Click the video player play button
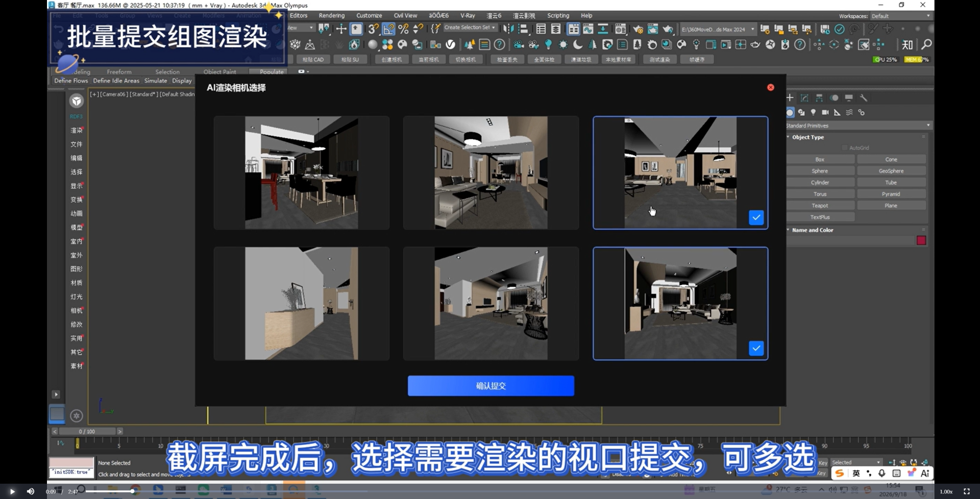This screenshot has height=499, width=980. pyautogui.click(x=12, y=491)
